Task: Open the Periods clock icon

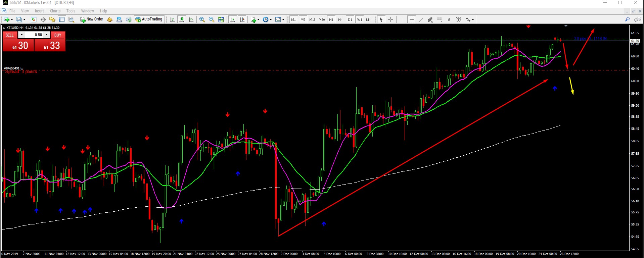Action: tap(266, 19)
